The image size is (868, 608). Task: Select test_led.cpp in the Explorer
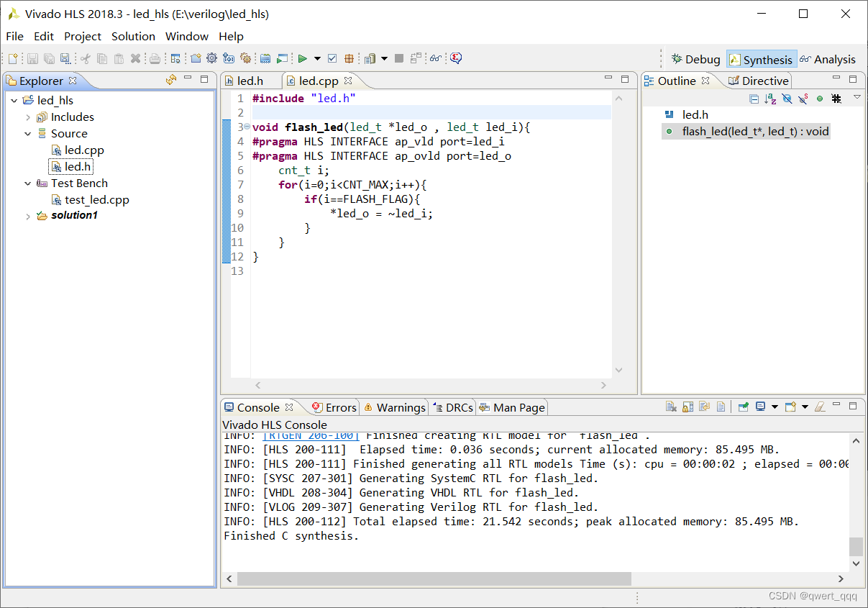click(x=90, y=200)
